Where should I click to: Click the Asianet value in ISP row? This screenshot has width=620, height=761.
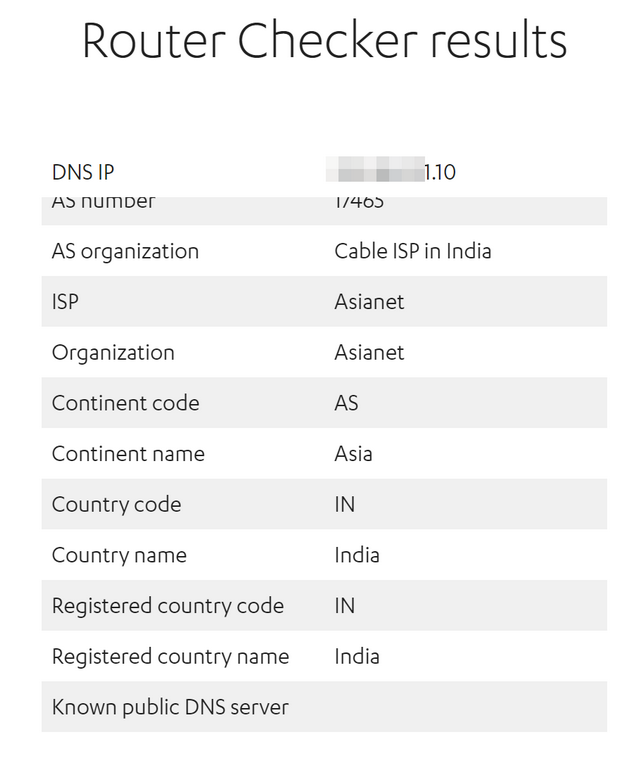tap(369, 302)
